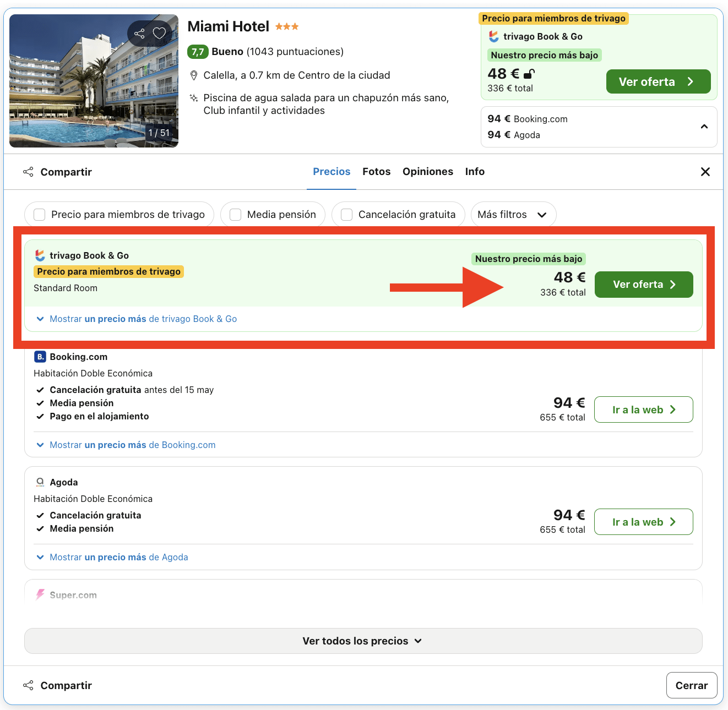Switch to the Fotos tab
The image size is (728, 710).
coord(376,171)
